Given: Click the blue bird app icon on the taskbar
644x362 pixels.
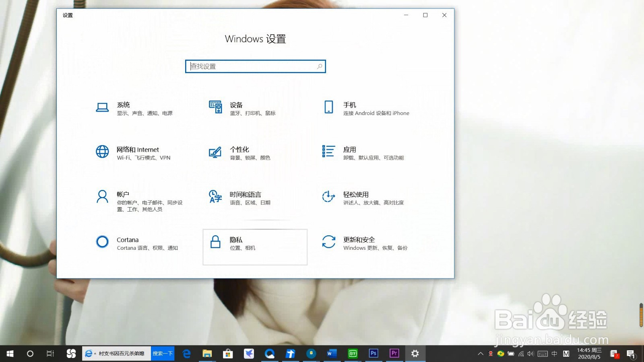Looking at the screenshot, I should [x=249, y=354].
